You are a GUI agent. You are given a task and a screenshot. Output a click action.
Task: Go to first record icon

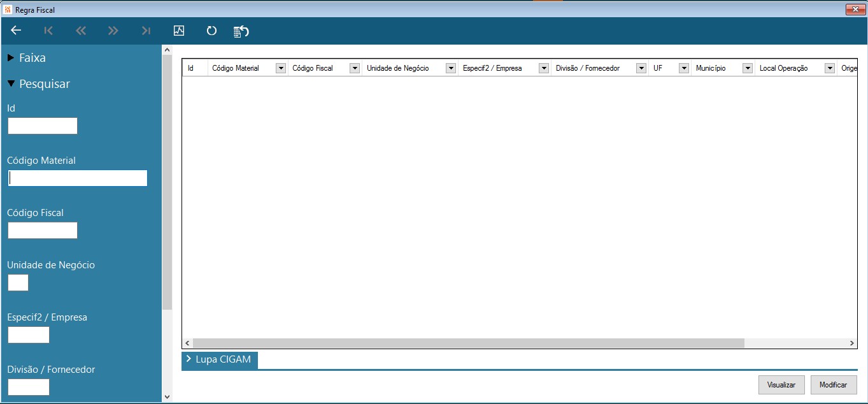point(48,31)
